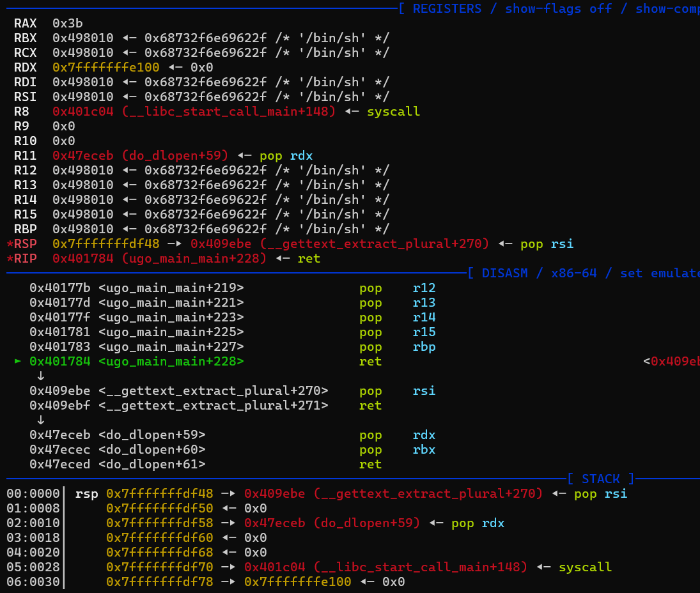700x593 pixels.
Task: Click stack offset label 00:0000
Action: (33, 493)
